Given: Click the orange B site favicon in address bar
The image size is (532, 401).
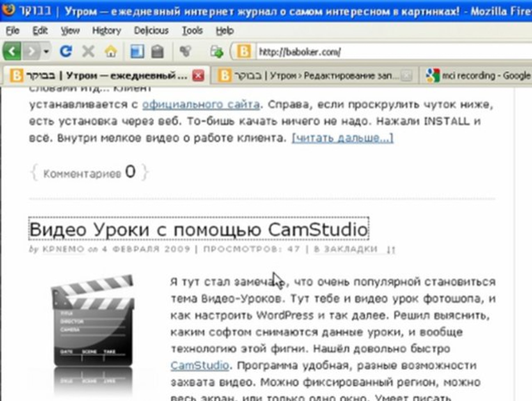Looking at the screenshot, I should point(244,51).
